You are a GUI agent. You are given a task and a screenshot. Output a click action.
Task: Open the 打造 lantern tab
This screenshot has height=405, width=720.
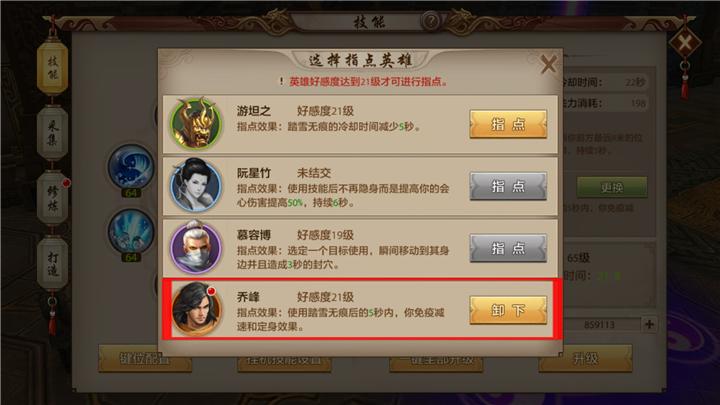point(52,263)
